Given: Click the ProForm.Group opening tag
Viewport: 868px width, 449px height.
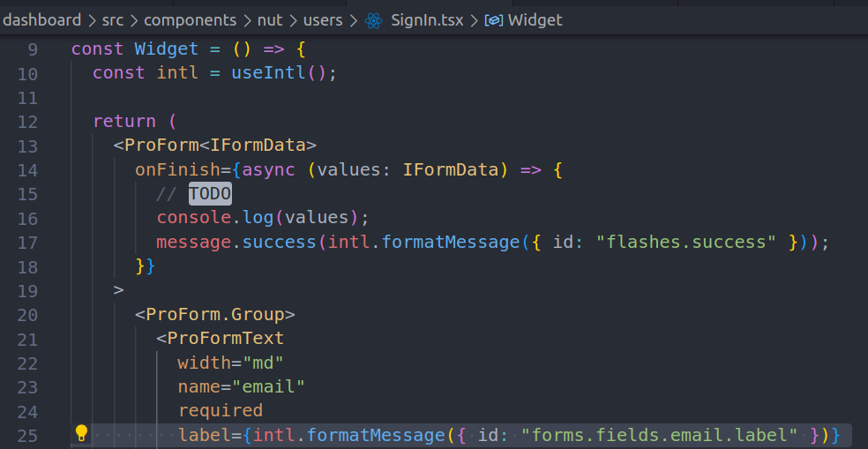Looking at the screenshot, I should [214, 314].
